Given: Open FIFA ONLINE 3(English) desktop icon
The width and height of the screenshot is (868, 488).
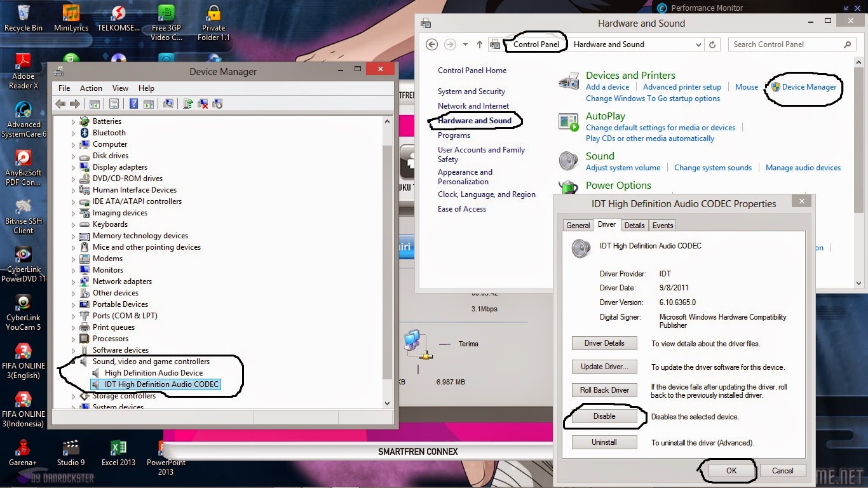Looking at the screenshot, I should point(24,361).
